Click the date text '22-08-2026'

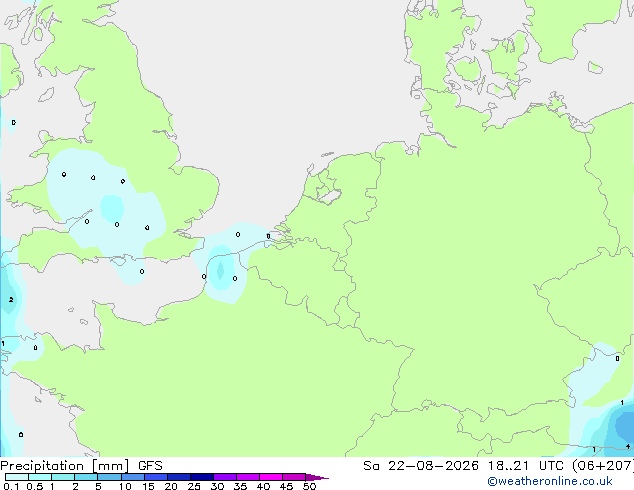tap(433, 466)
